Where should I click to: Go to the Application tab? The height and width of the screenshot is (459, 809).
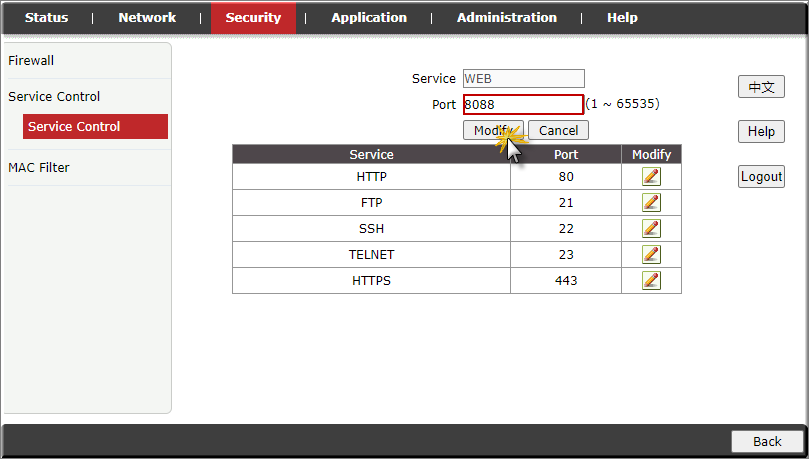coord(369,17)
